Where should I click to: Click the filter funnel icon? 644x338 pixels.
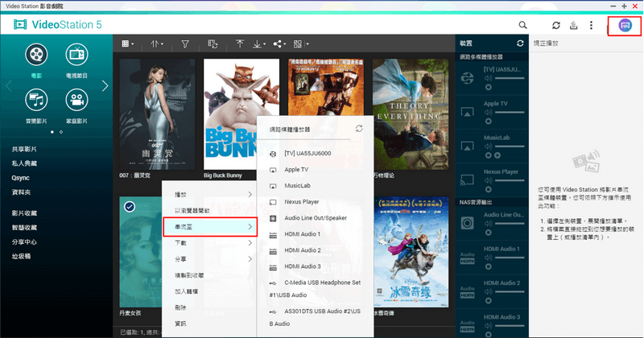click(185, 44)
